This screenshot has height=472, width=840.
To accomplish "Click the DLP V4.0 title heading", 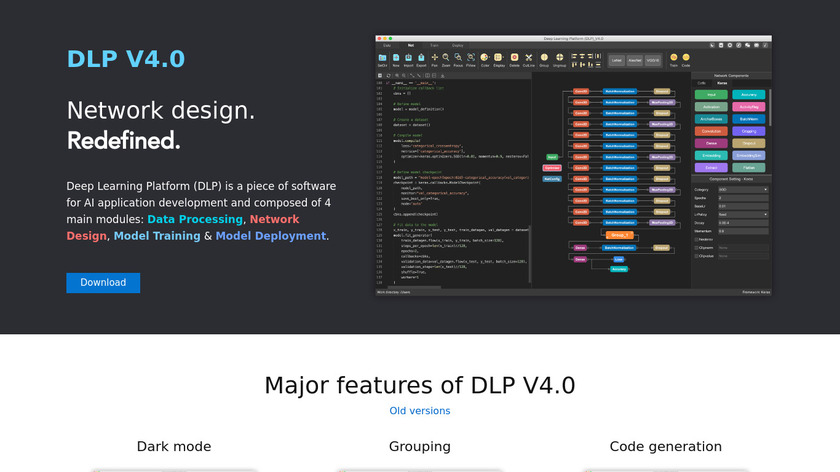I will [x=126, y=59].
